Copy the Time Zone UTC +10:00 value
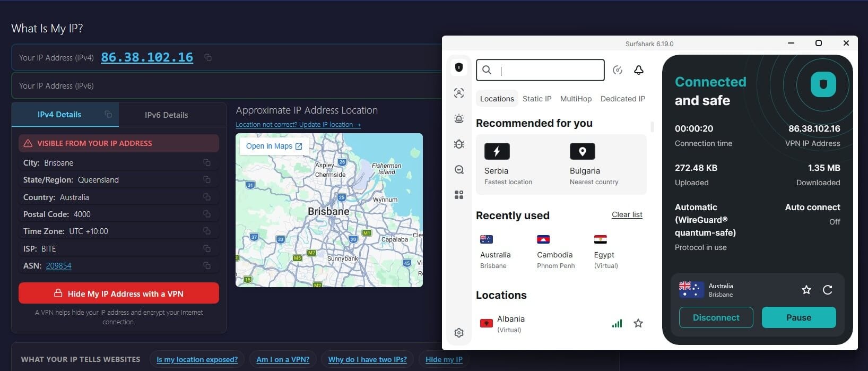This screenshot has height=371, width=868. pos(207,231)
